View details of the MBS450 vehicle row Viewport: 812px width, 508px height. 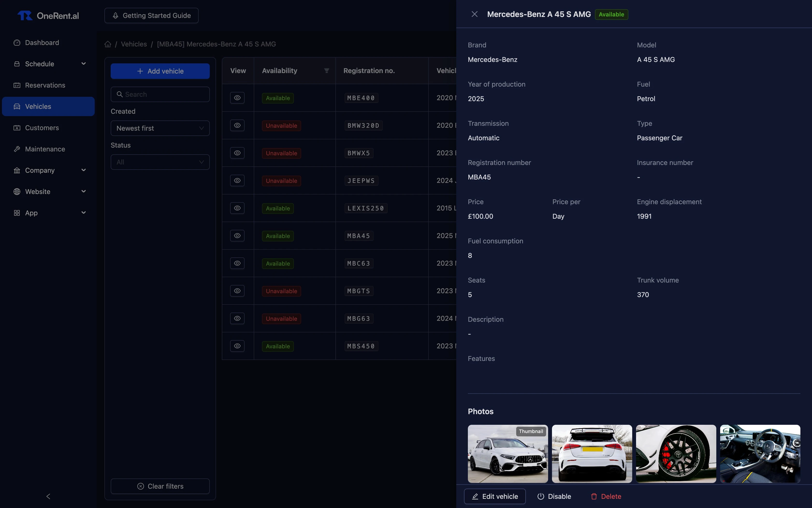pyautogui.click(x=237, y=346)
